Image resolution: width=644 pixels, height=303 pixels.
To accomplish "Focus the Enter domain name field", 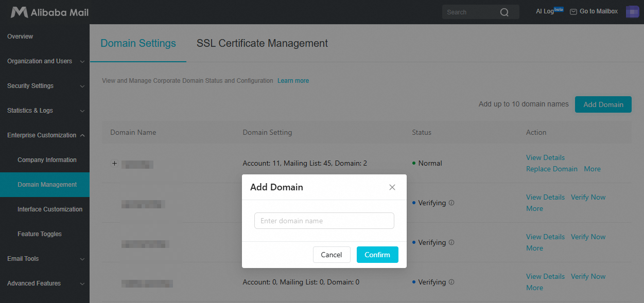I will tap(324, 221).
